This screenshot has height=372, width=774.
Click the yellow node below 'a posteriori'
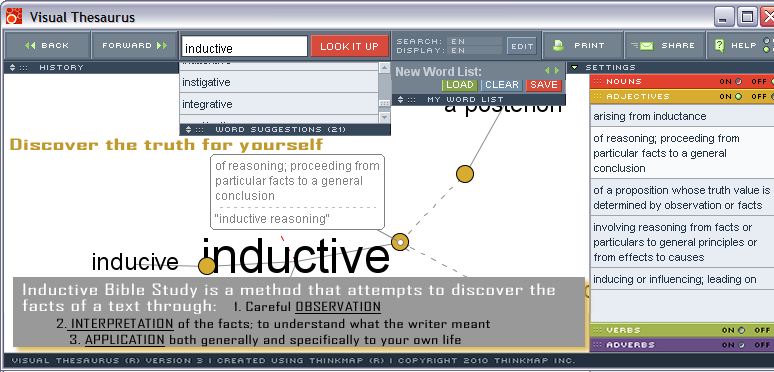tap(464, 174)
